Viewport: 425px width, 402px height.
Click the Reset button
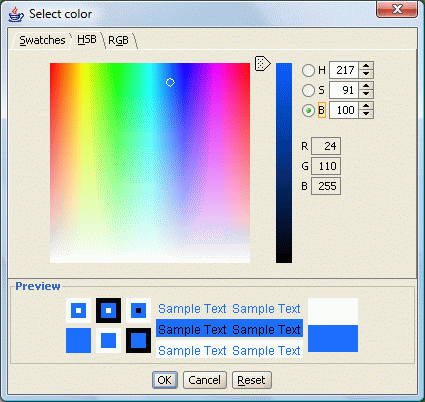tap(252, 380)
